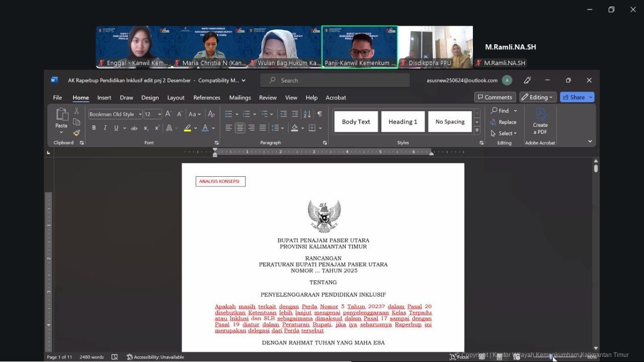Click the Increase Indent icon
Screen dimensions: 644x362
coord(295,114)
